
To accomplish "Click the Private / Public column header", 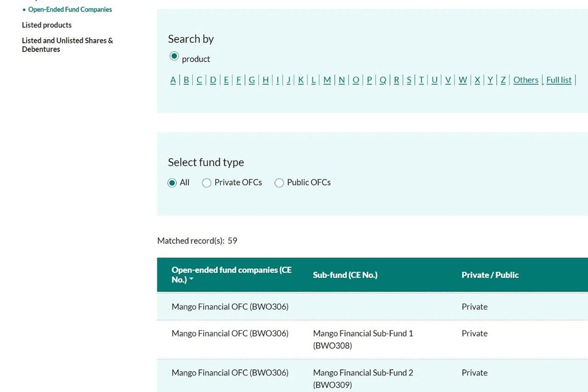I will tap(490, 275).
